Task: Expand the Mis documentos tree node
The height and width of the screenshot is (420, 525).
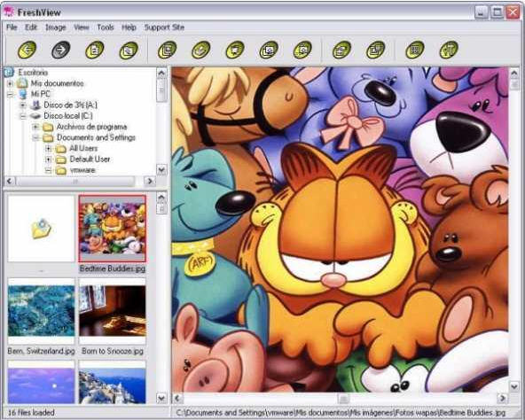Action: tap(10, 83)
